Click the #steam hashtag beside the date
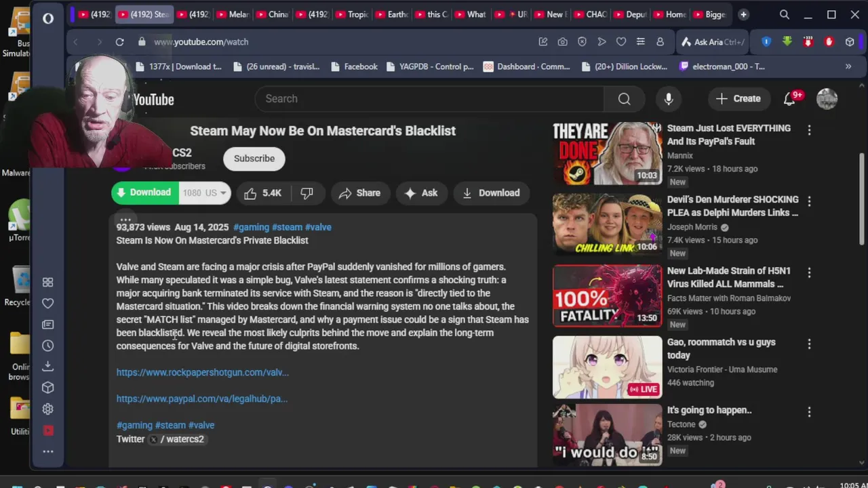The height and width of the screenshot is (488, 868). tap(287, 227)
